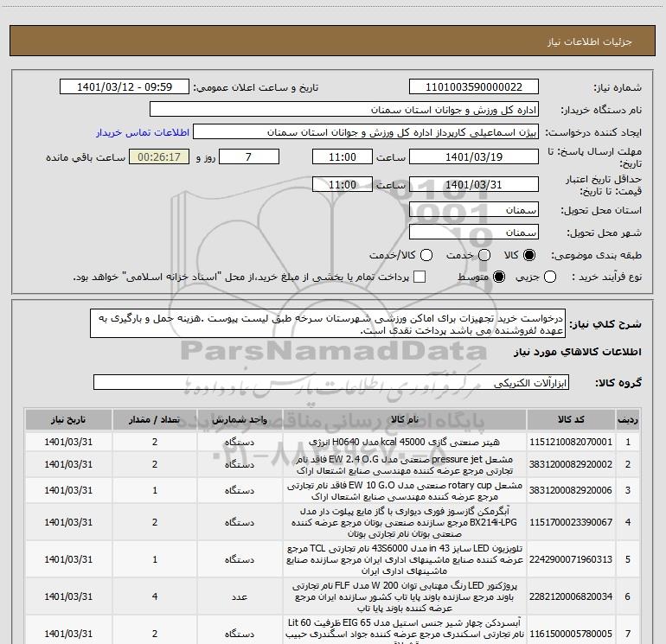This screenshot has height=644, width=666.
Task: Click the need number field 1101003590000022
Action: point(474,87)
